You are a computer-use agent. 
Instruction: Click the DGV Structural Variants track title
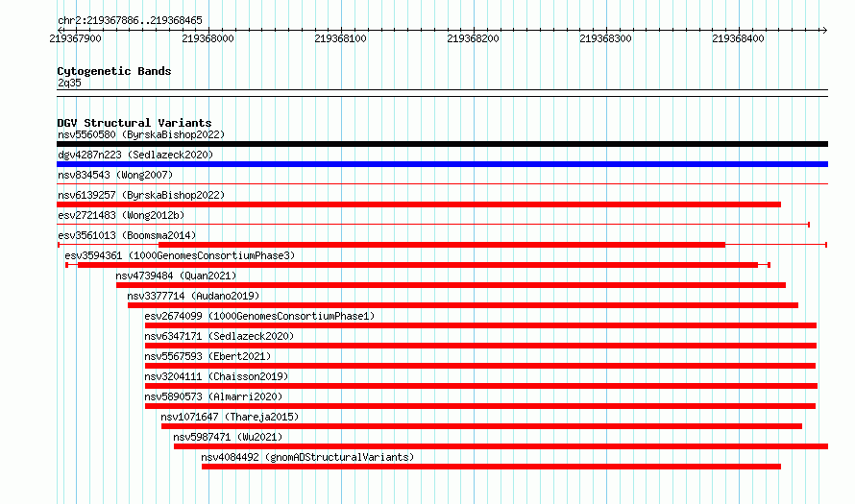click(x=134, y=123)
